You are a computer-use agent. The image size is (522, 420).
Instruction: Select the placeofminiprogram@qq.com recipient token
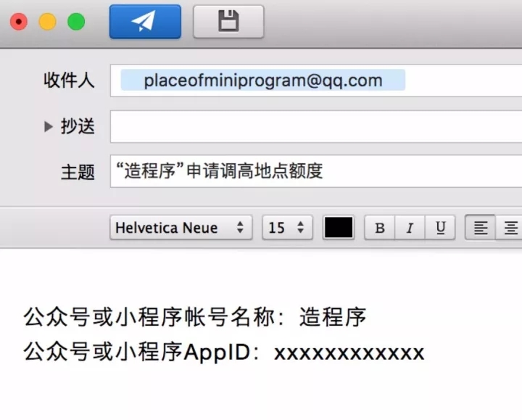[x=262, y=81]
